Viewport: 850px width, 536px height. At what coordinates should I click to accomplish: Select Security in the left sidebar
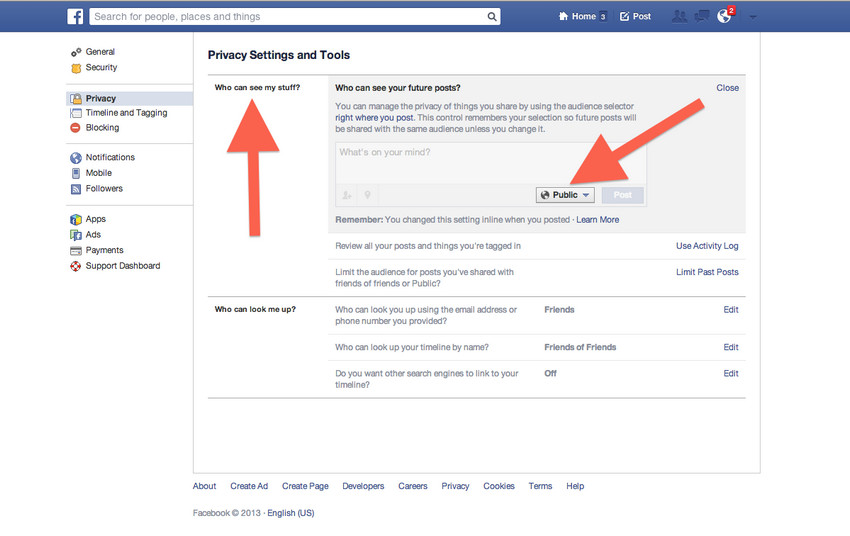(x=101, y=68)
